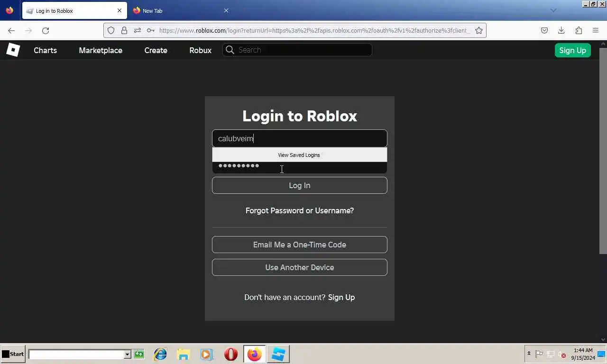The height and width of the screenshot is (364, 607).
Task: Open Roblox Studio taskbar icon
Action: coord(278,354)
